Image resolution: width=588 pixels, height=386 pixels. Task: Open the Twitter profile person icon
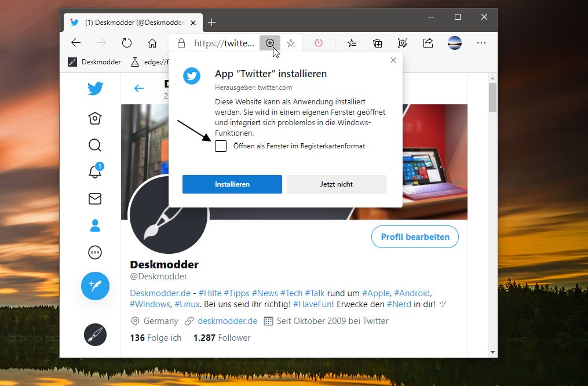coord(95,225)
